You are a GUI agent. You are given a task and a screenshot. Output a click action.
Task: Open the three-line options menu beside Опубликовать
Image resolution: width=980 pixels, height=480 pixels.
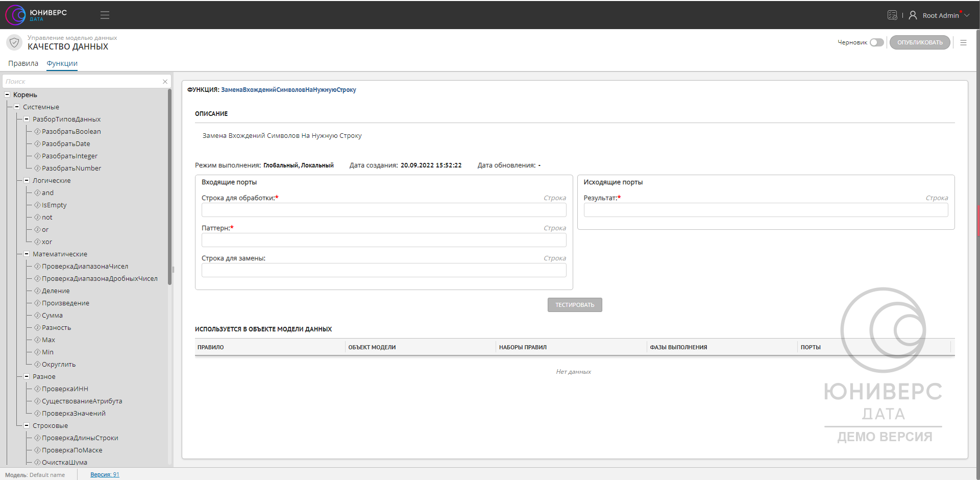tap(963, 43)
